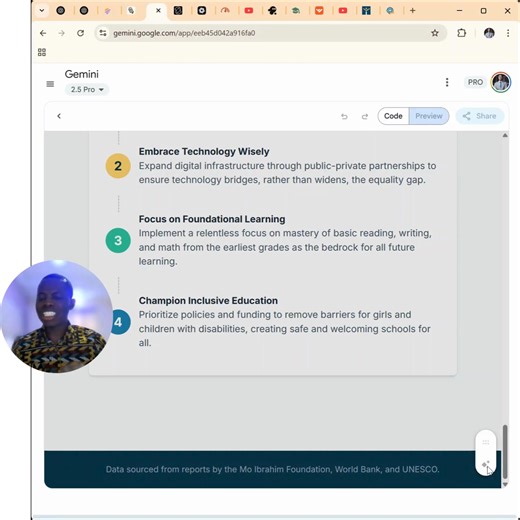Expand the 2.5 Pro model selector

point(87,90)
